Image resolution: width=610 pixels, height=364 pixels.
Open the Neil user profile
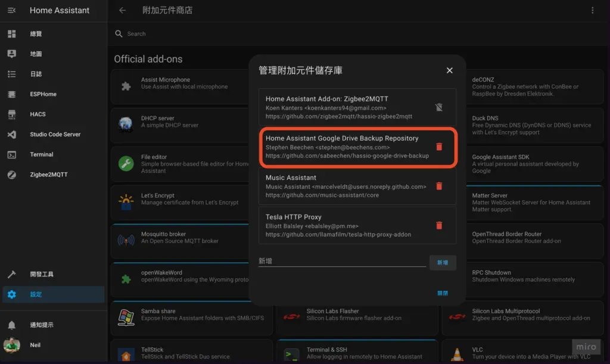click(x=35, y=344)
